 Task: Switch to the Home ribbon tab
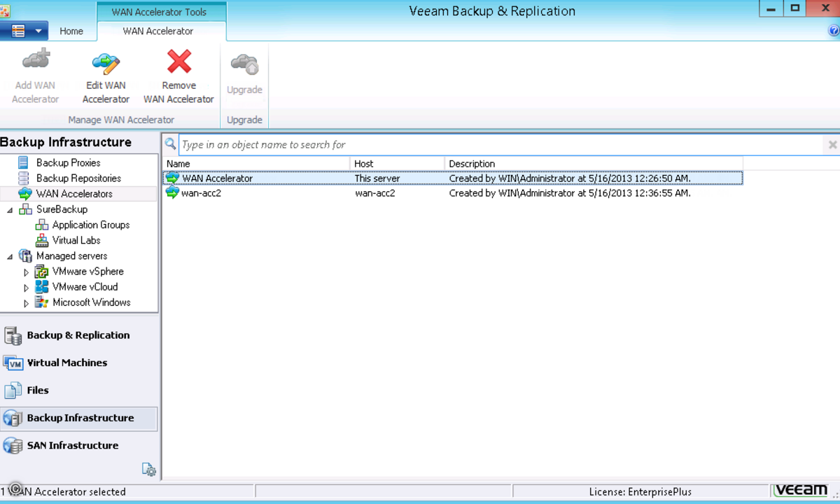click(71, 31)
